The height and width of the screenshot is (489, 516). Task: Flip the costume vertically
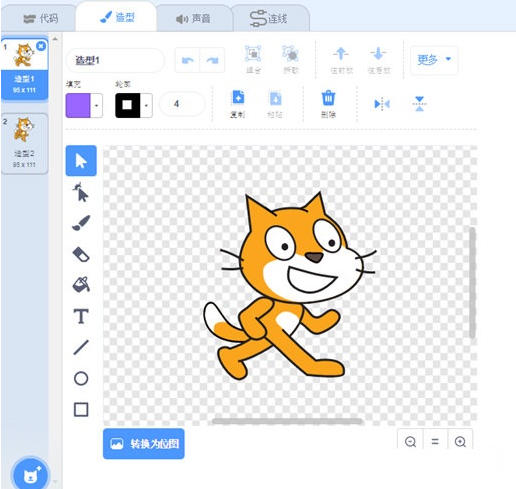419,104
